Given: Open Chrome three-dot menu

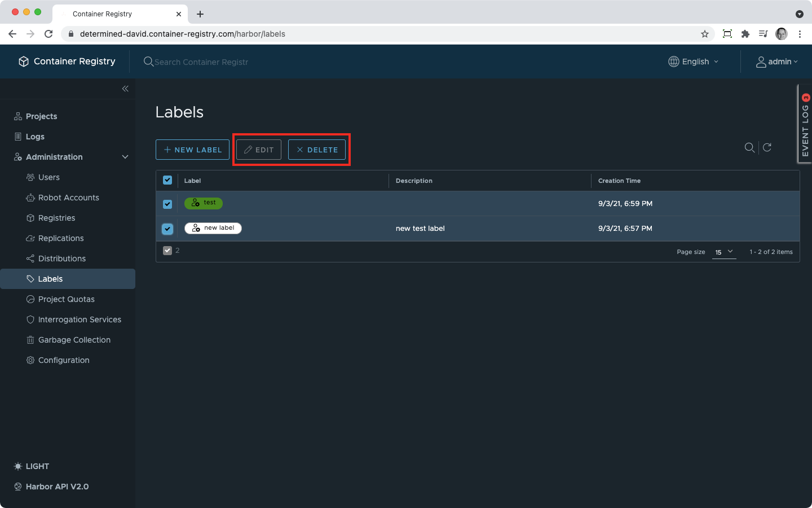Looking at the screenshot, I should click(800, 34).
